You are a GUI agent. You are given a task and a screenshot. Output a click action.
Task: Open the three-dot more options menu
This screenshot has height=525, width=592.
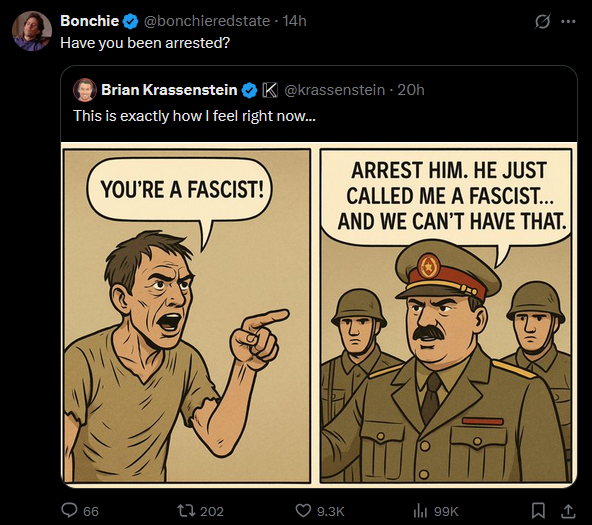click(568, 22)
